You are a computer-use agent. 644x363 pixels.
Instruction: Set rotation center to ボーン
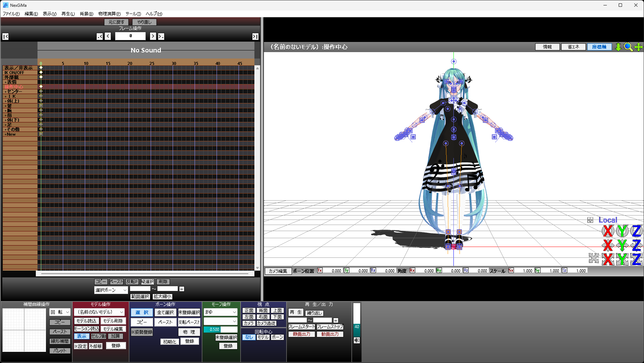click(277, 337)
